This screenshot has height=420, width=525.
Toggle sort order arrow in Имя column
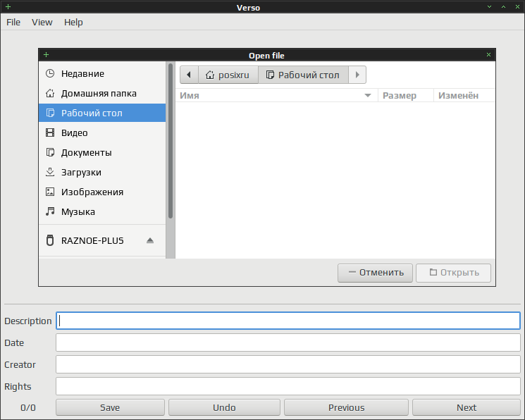coord(368,95)
